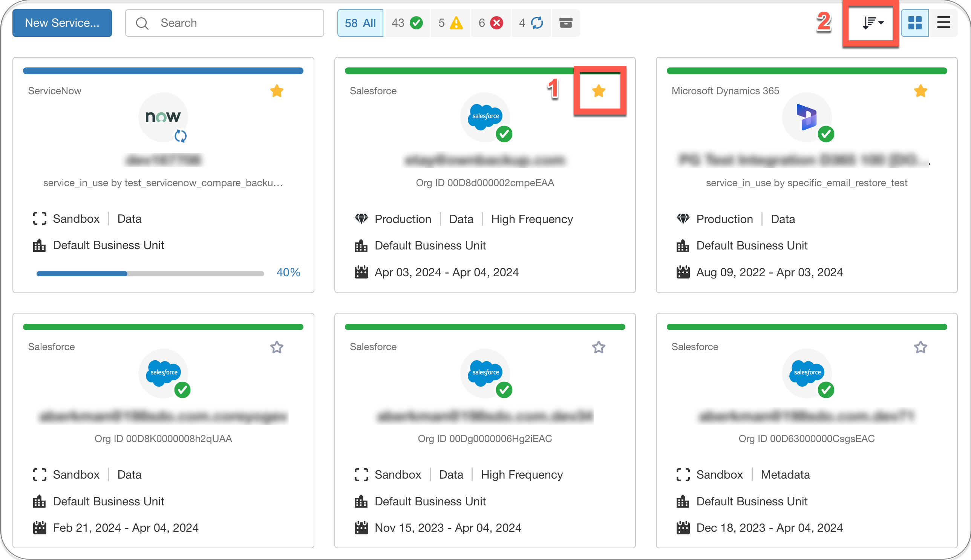The width and height of the screenshot is (971, 560).
Task: Click the calendar icon beside Nov 15, 2023 - Apr 04, 2024
Action: coord(361,528)
